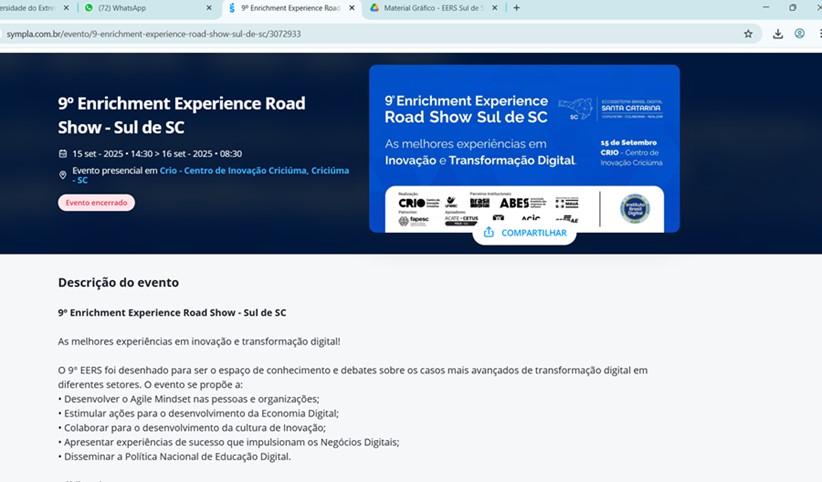This screenshot has width=822, height=482.
Task: Click the event banner image
Action: point(524,140)
